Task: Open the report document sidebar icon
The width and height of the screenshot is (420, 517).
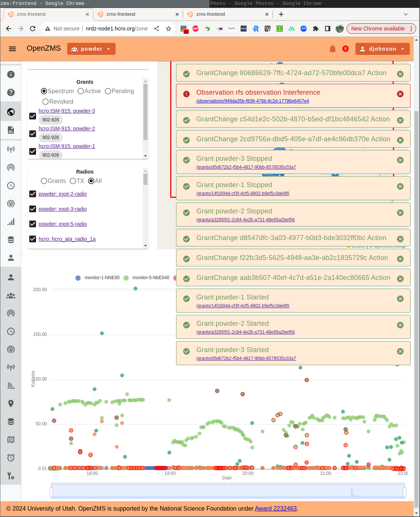Action: pyautogui.click(x=11, y=130)
